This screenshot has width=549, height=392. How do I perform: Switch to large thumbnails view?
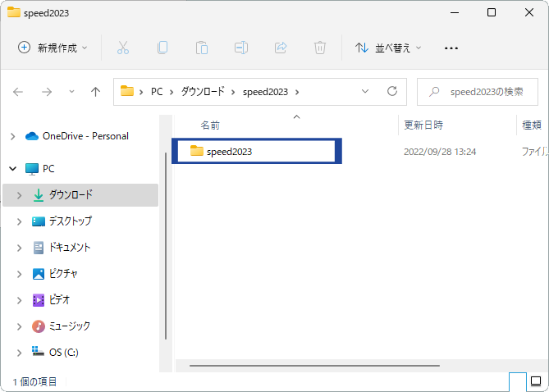pyautogui.click(x=536, y=381)
